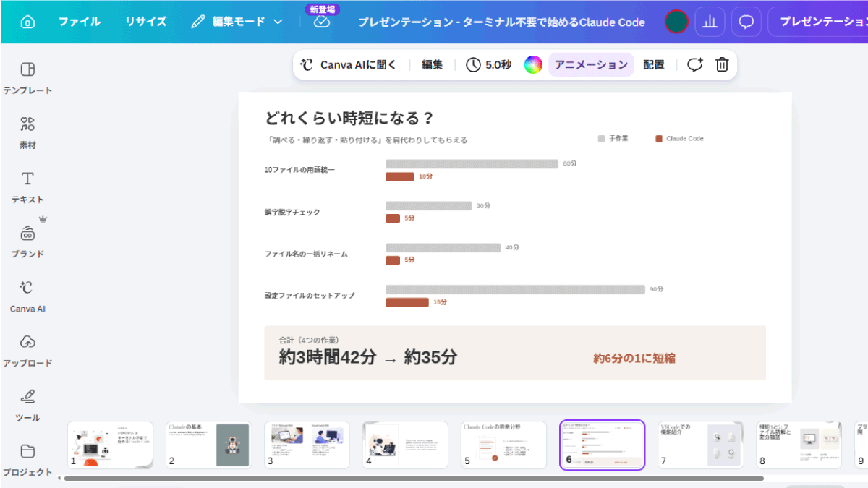Click the 手作業 legend label

pos(618,138)
